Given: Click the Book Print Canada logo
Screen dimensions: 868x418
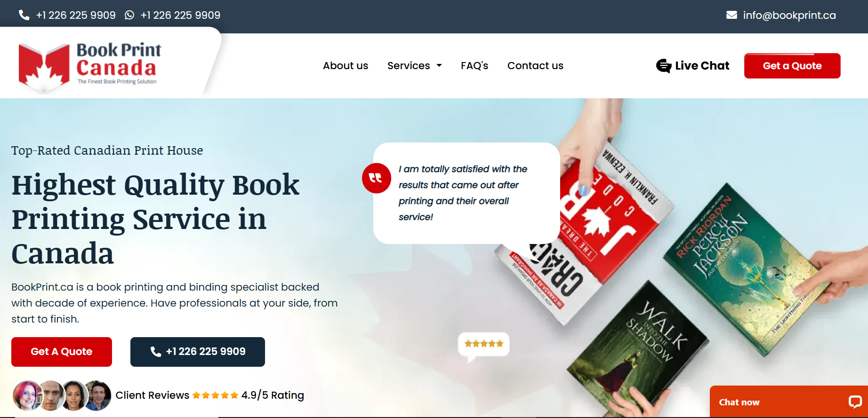Looking at the screenshot, I should point(89,65).
